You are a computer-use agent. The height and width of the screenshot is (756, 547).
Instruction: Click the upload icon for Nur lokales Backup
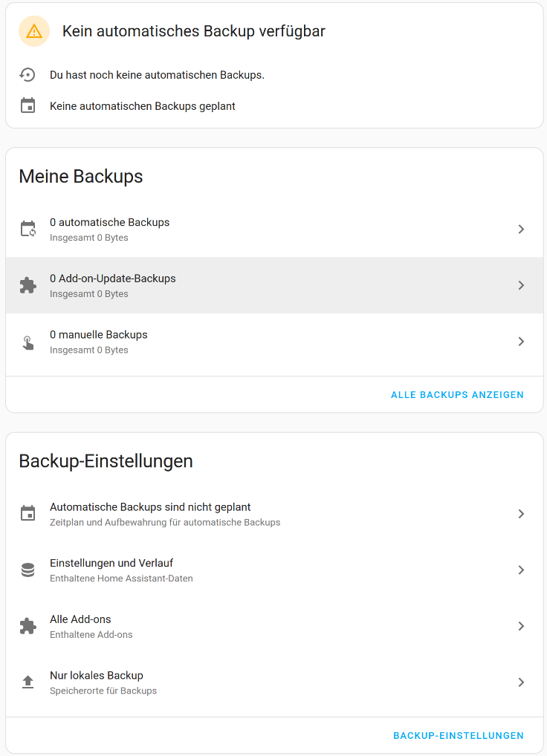coord(27,682)
